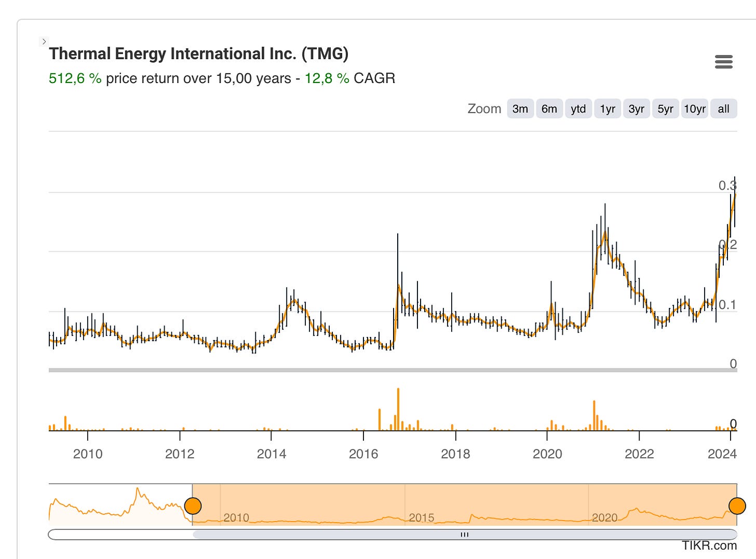Show all data with the all button
756x559 pixels.
pos(724,109)
